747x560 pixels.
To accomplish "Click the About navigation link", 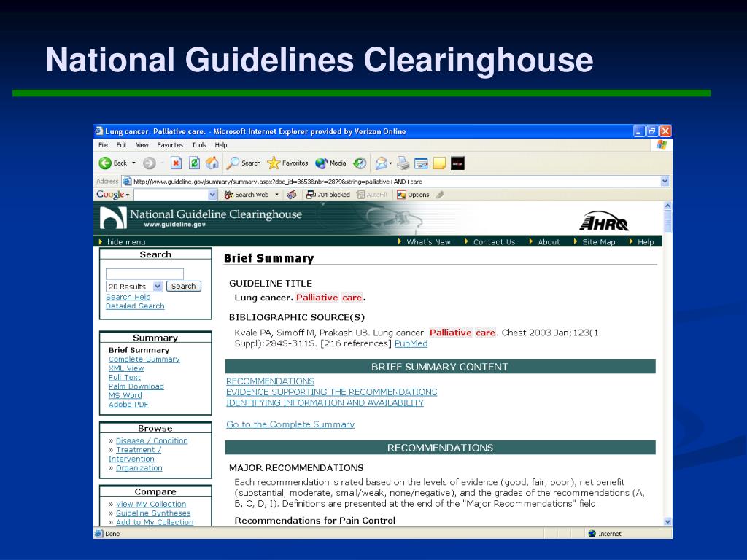I will point(549,242).
